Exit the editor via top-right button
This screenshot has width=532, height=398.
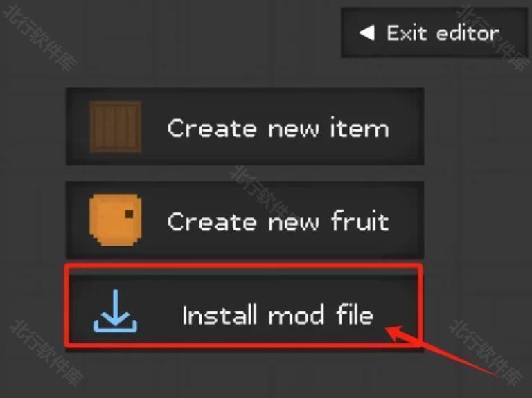point(434,33)
